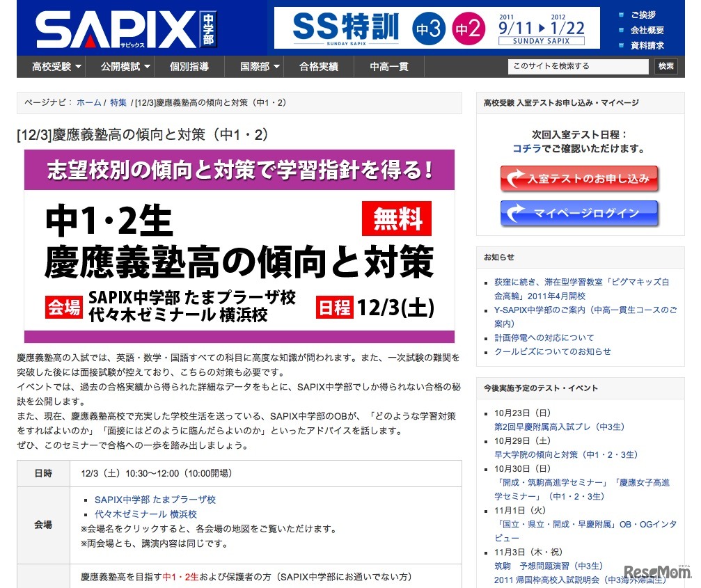This screenshot has width=701, height=588.
Task: Click the 10月23日（日） date entry
Action: (x=523, y=413)
